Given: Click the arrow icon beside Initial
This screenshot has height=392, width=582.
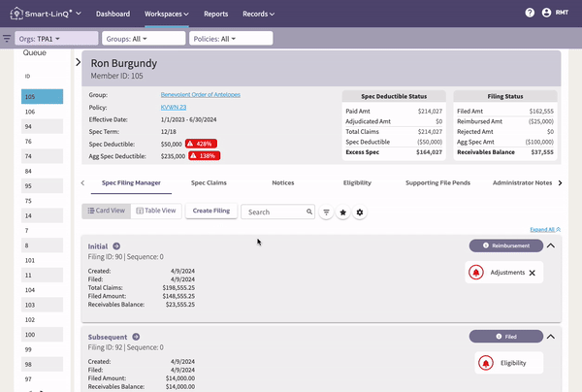Looking at the screenshot, I should click(x=116, y=246).
